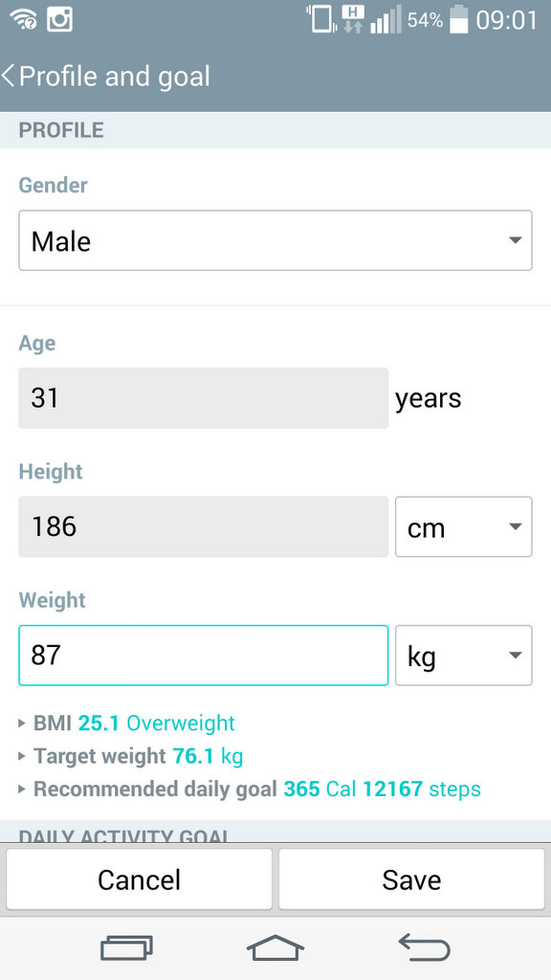Tap the Weight field showing 87

(x=204, y=656)
